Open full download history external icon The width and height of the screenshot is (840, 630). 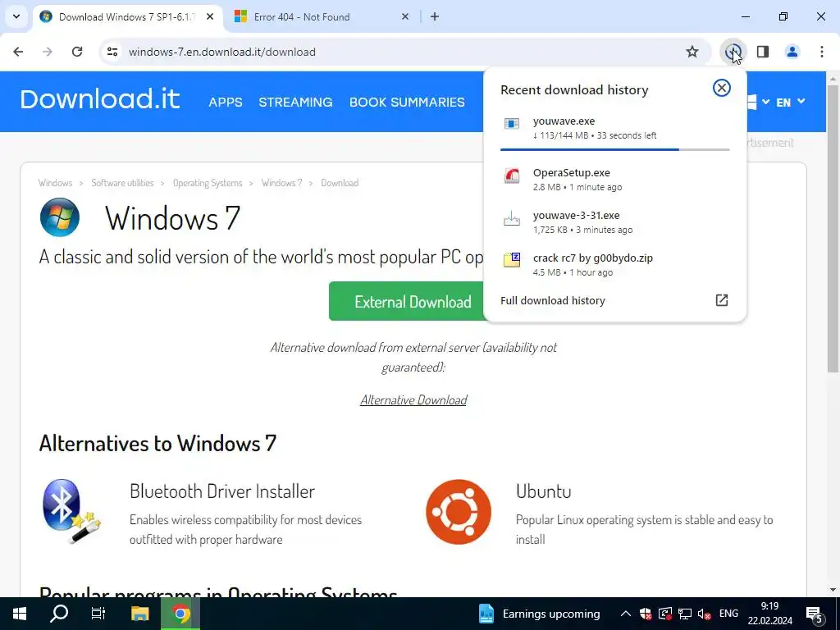[722, 300]
